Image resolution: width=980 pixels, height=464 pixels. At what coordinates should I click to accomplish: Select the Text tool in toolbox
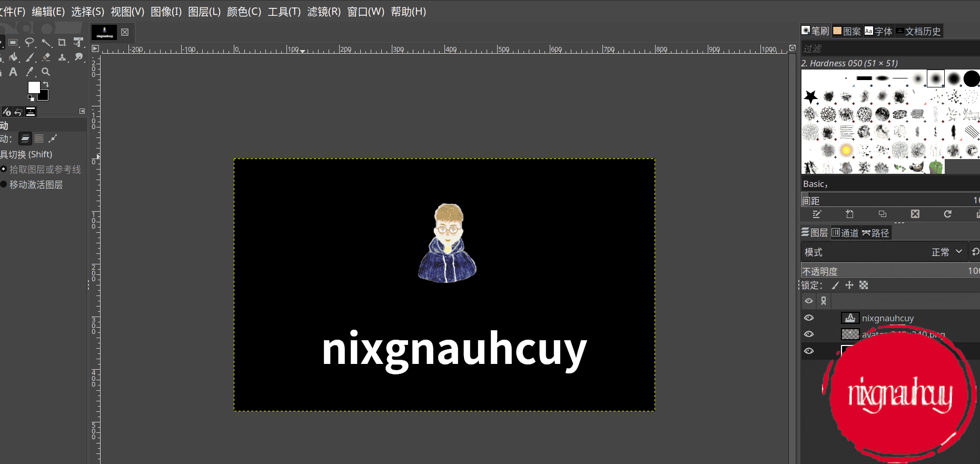click(x=13, y=72)
